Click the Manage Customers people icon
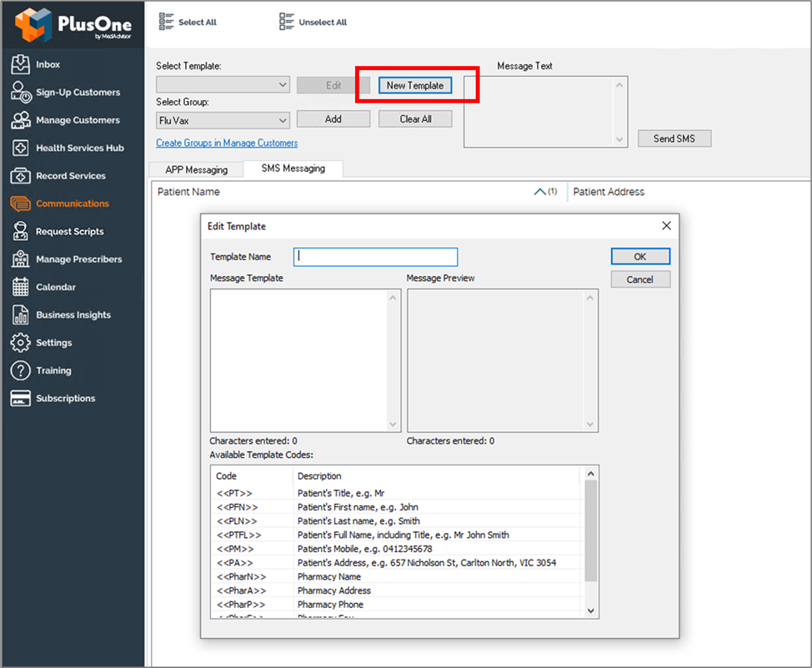Image resolution: width=812 pixels, height=668 pixels. (x=21, y=120)
